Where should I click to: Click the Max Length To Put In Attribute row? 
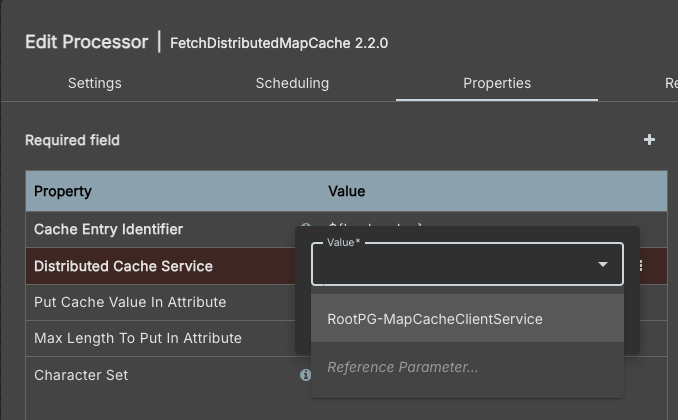pos(138,338)
